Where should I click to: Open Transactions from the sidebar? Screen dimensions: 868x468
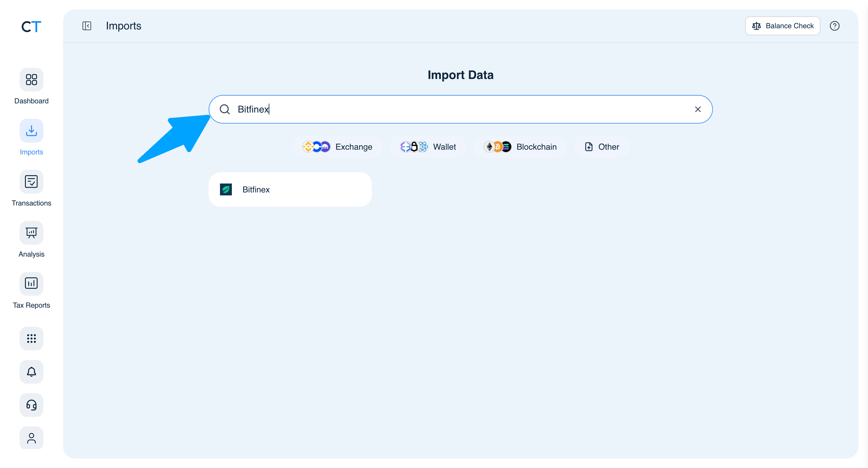(x=31, y=182)
